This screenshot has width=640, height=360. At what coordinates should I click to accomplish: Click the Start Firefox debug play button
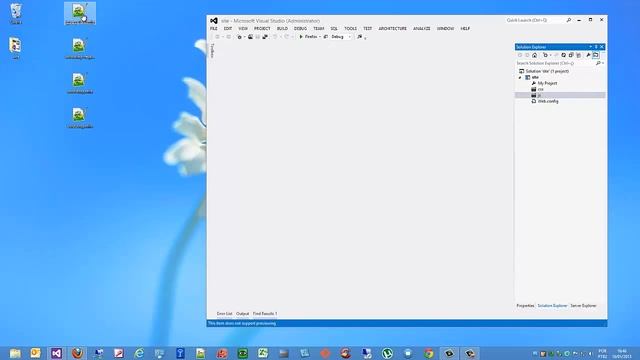[x=301, y=37]
